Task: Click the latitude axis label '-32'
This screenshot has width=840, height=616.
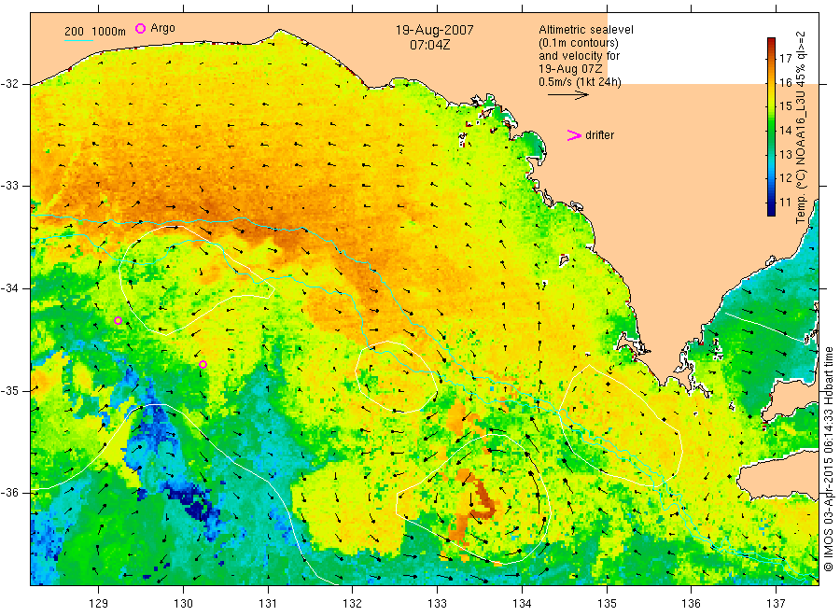Action: 10,84
